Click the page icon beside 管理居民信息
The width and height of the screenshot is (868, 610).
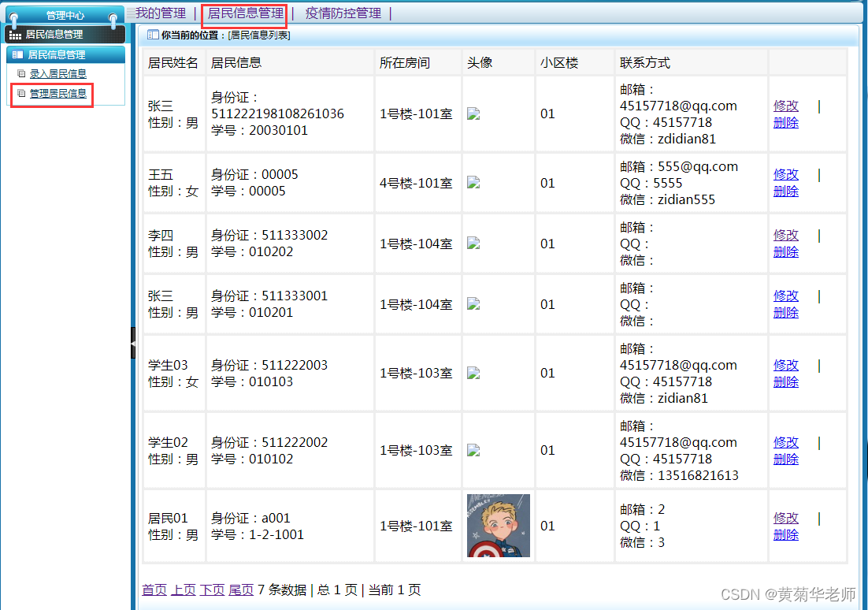(x=21, y=94)
